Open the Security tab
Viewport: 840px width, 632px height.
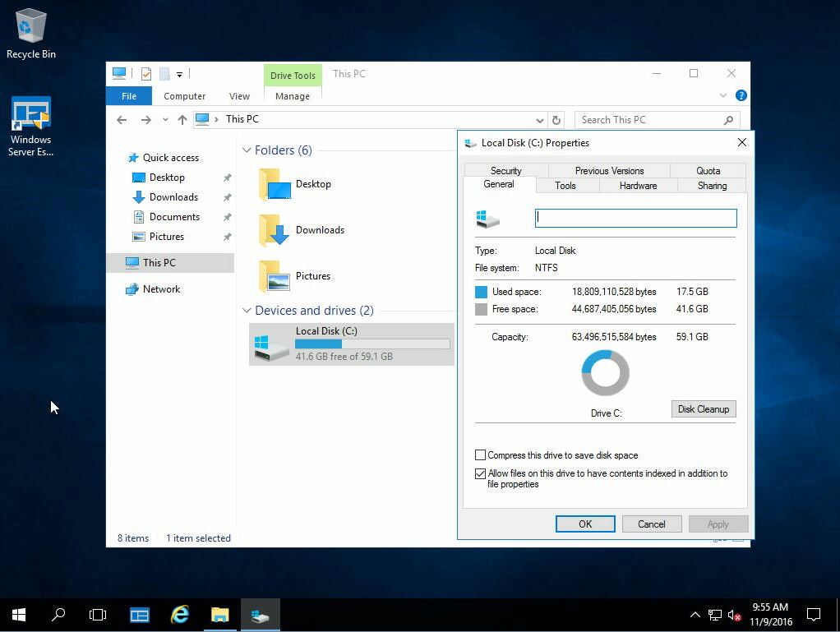(x=506, y=171)
